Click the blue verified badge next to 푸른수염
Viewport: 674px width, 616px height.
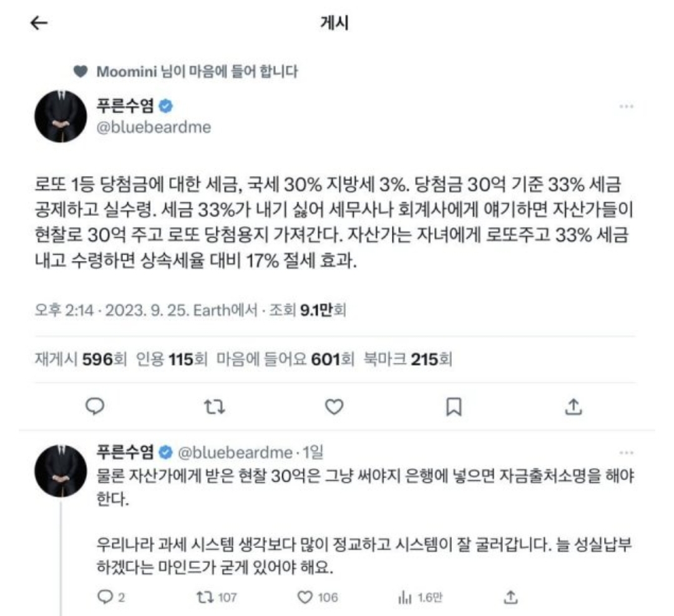(x=165, y=105)
